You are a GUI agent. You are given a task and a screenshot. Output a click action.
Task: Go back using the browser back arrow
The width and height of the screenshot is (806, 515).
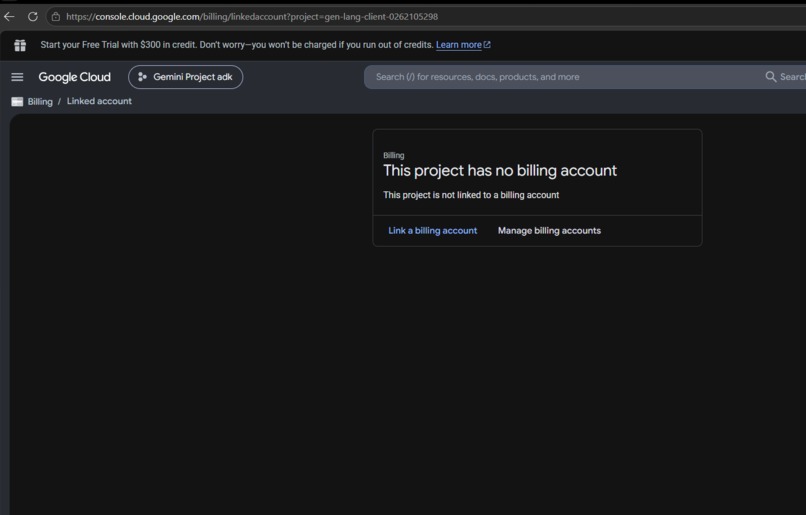coord(9,16)
